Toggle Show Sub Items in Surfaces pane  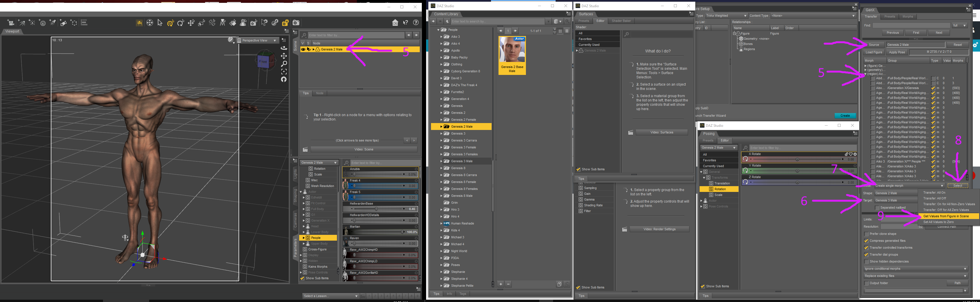tap(579, 169)
